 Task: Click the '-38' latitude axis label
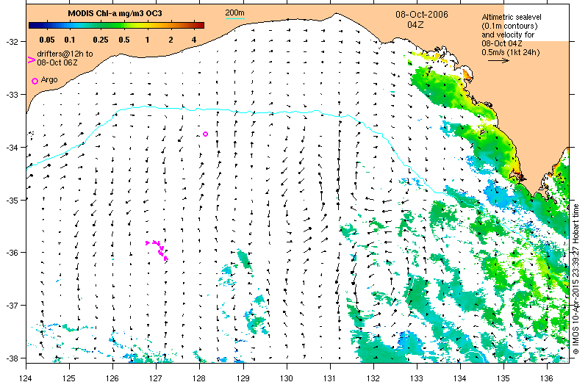click(x=11, y=358)
